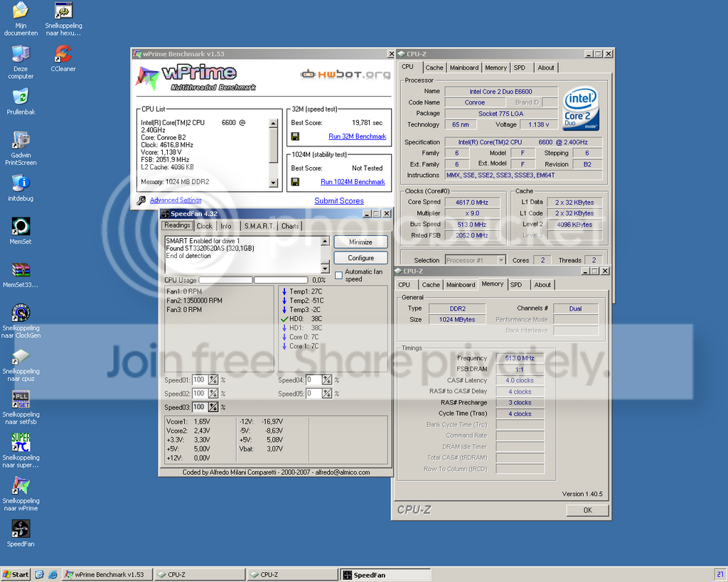The width and height of the screenshot is (728, 582).
Task: Open Mijn documenten desktop icon
Action: point(21,11)
